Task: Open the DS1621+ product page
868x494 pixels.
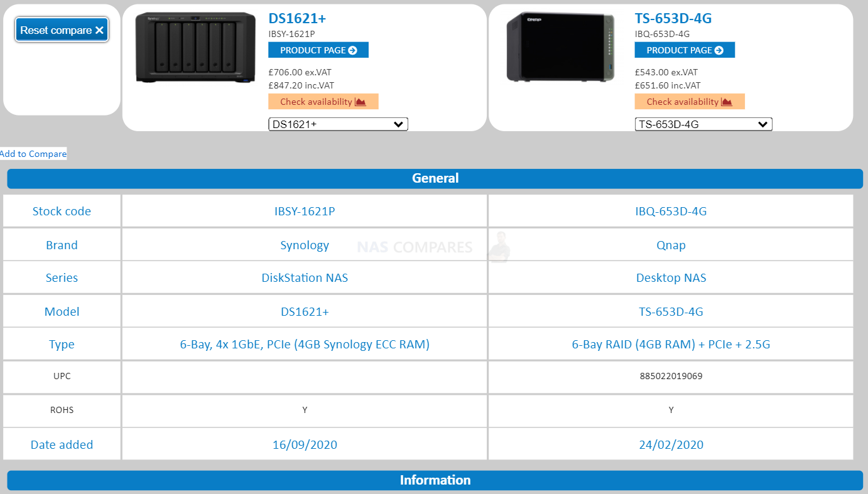Action: tap(318, 50)
